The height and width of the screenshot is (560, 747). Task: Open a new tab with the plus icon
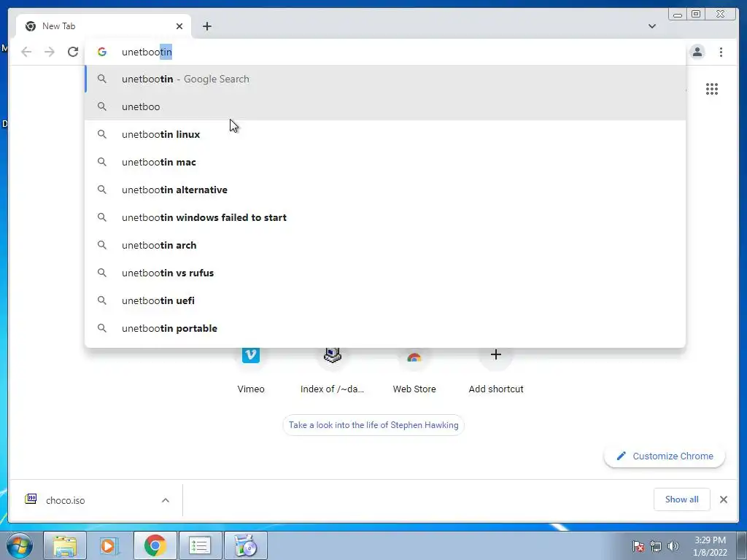click(206, 26)
